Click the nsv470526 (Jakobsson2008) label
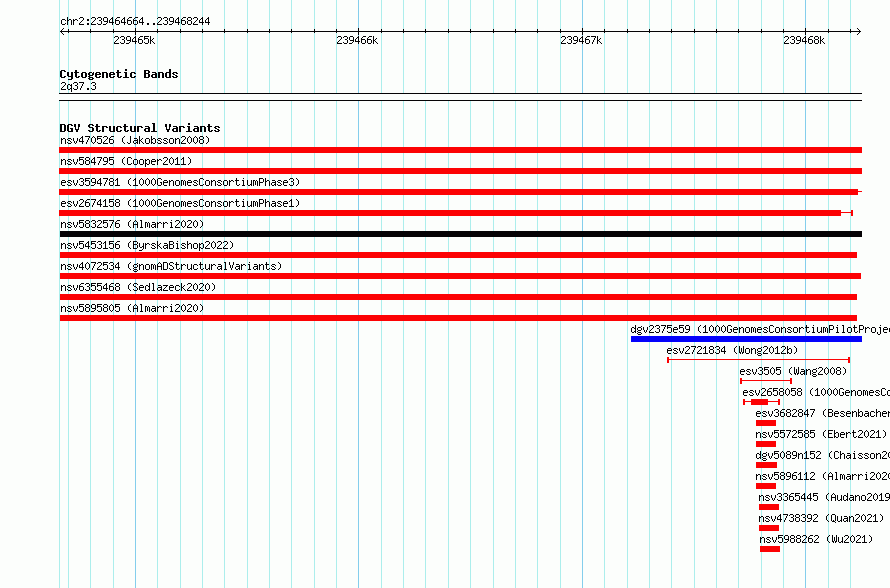Viewport: 890px width, 588px height. pos(135,140)
